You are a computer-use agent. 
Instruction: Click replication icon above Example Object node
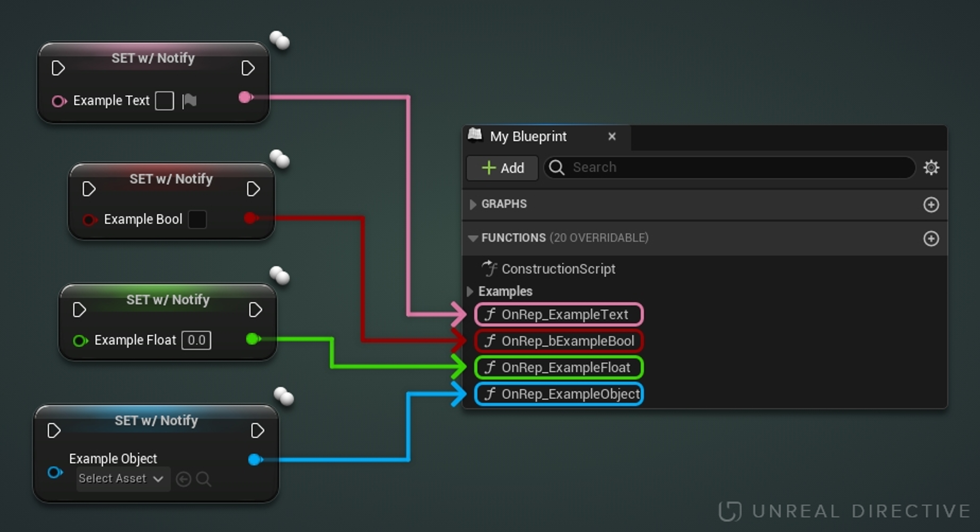pos(284,396)
